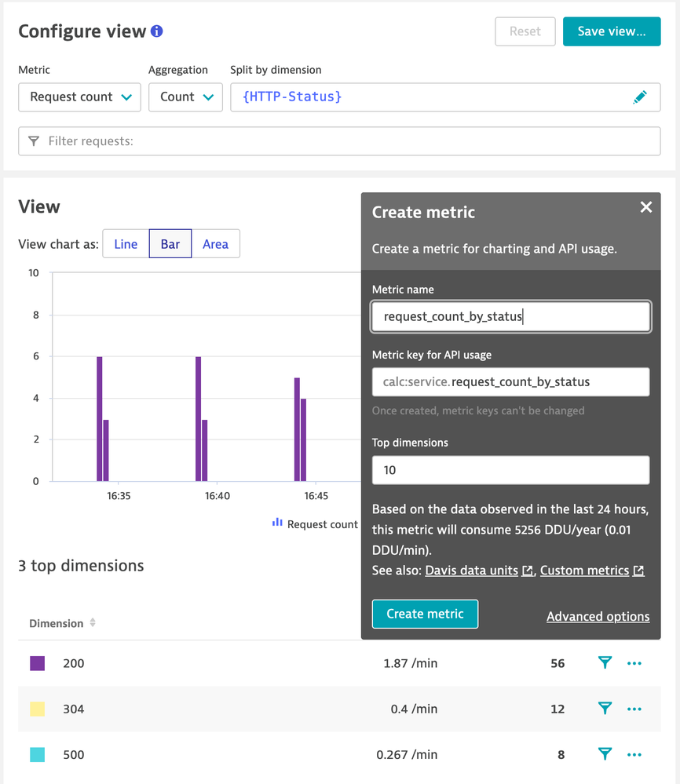Click the info icon beside Configure view
This screenshot has width=680, height=784.
(157, 31)
